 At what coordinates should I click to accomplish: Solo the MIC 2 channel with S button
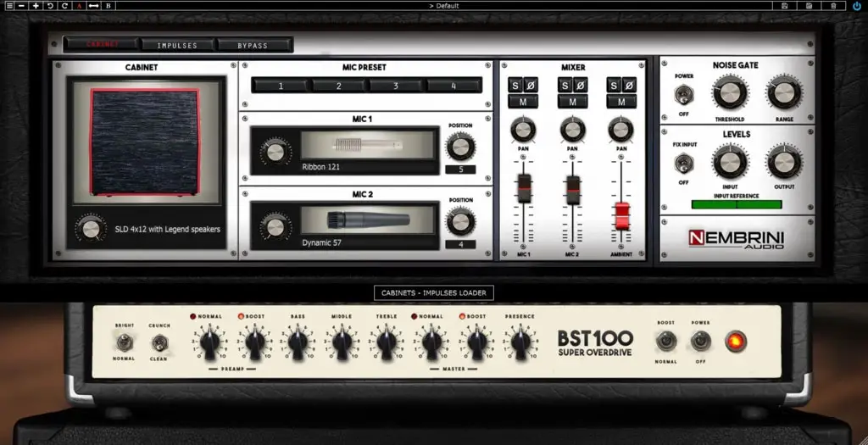565,86
